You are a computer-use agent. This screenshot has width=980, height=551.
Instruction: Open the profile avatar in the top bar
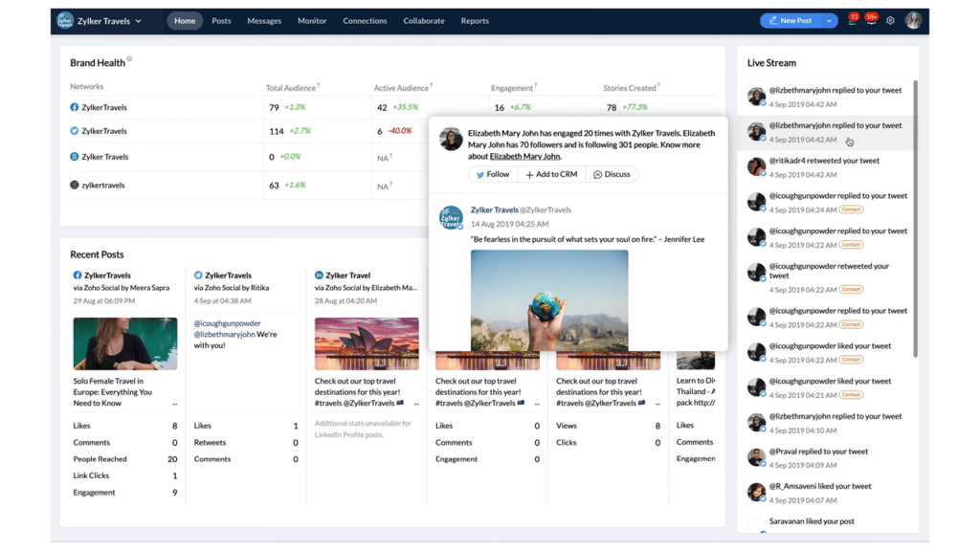tap(913, 21)
